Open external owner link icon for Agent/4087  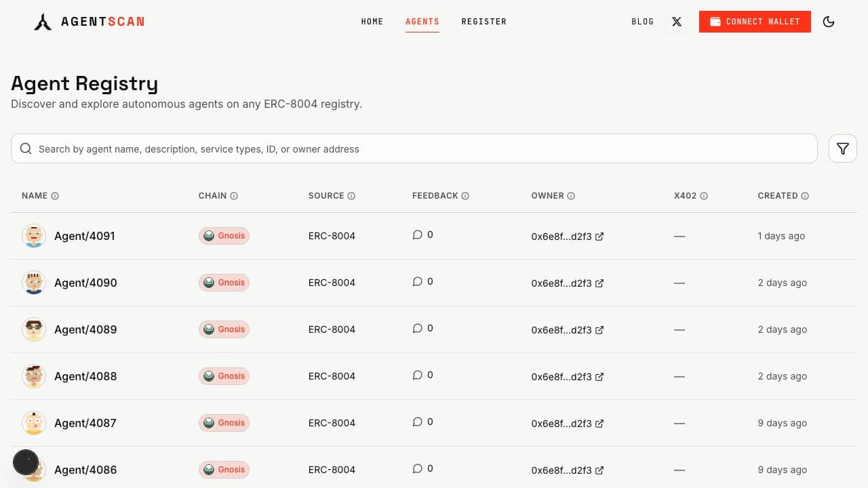[599, 424]
